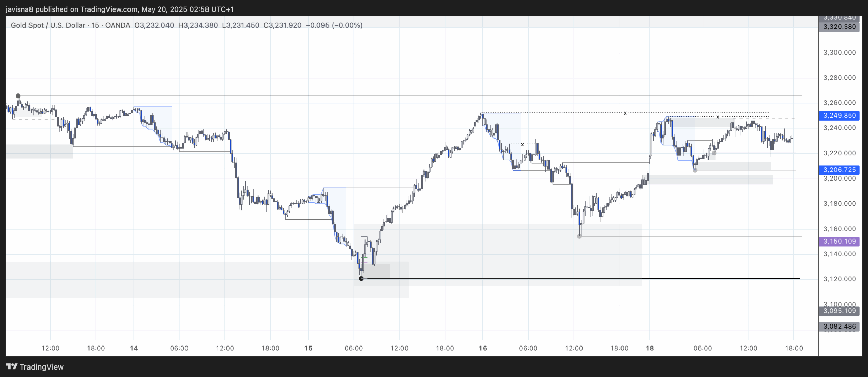Image resolution: width=868 pixels, height=377 pixels.
Task: Click the 3,300.000 price axis value
Action: (x=840, y=53)
